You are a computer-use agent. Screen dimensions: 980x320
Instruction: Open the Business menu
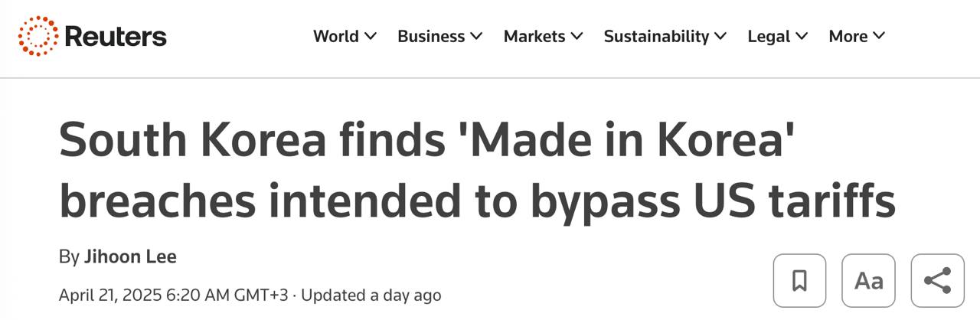(x=431, y=36)
